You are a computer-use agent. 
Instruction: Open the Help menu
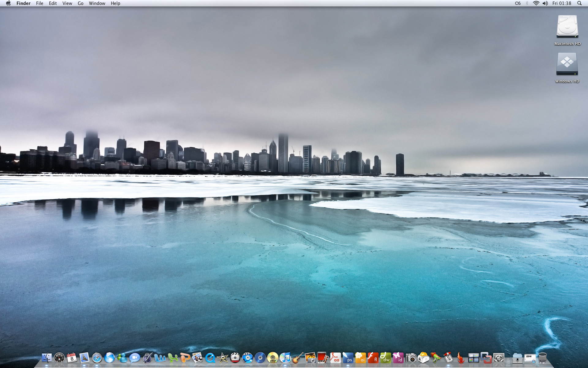[115, 3]
